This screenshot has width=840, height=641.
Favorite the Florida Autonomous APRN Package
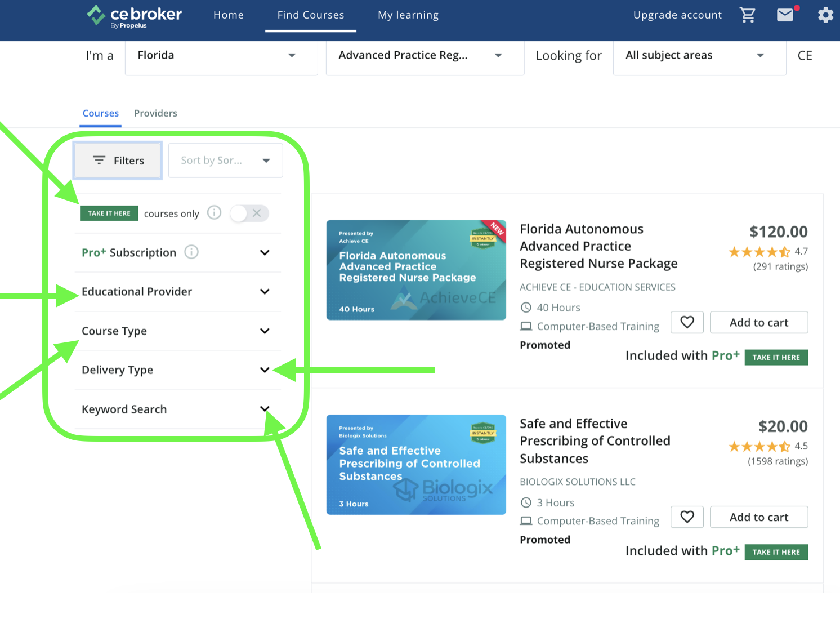coord(687,322)
